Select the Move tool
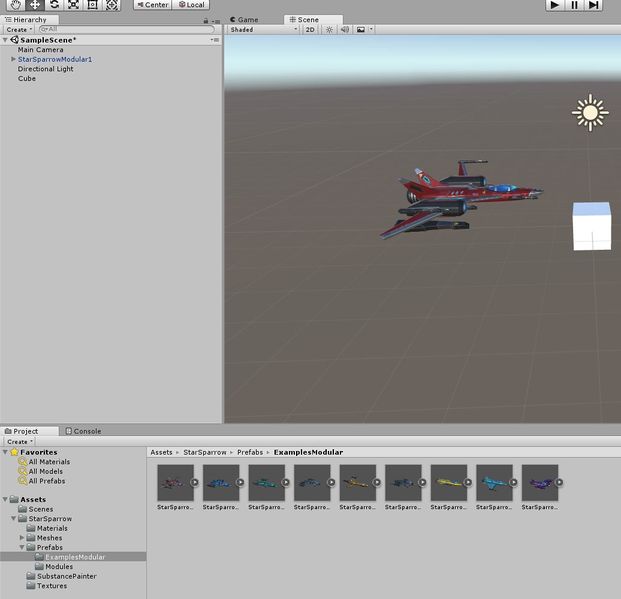 pos(34,5)
